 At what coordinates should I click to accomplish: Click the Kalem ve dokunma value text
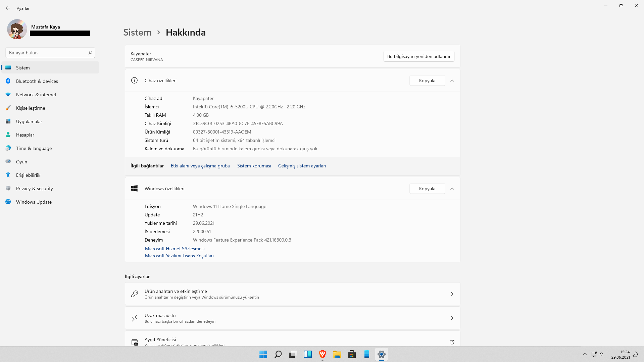tap(255, 149)
